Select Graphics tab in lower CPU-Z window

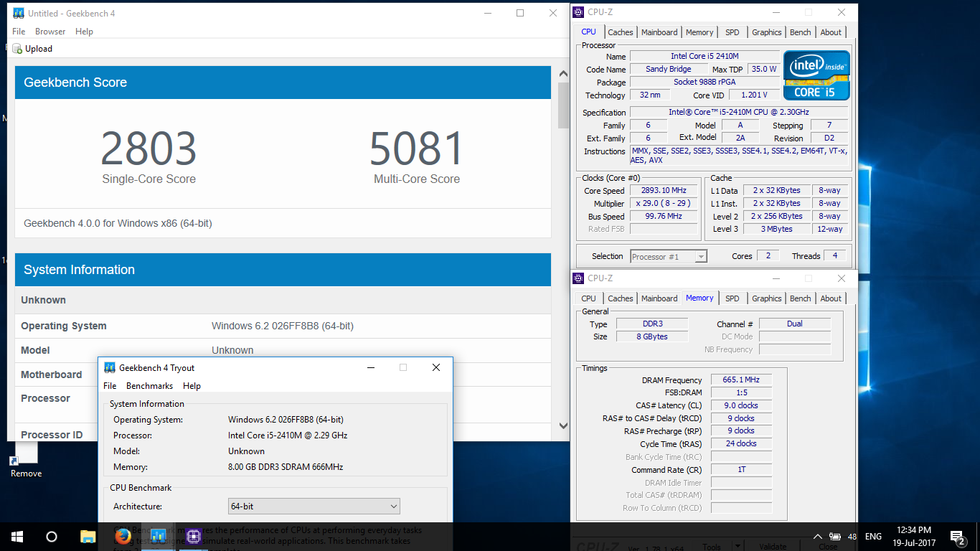coord(766,298)
